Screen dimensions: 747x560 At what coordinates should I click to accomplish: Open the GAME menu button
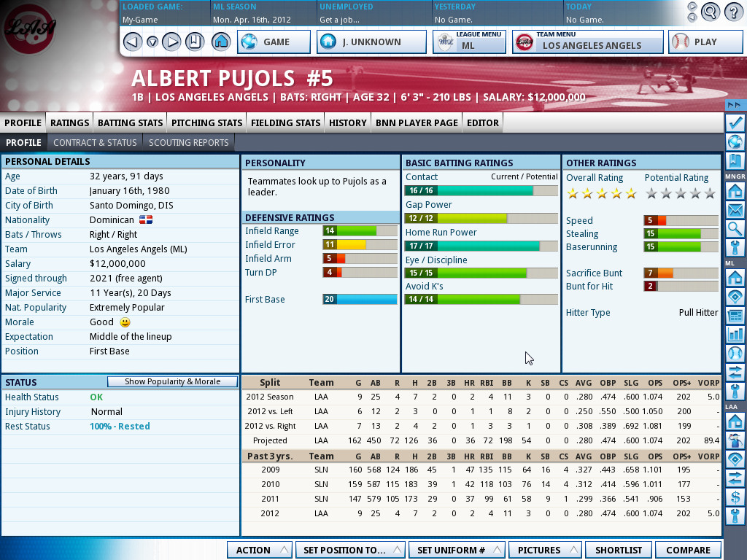[x=274, y=42]
